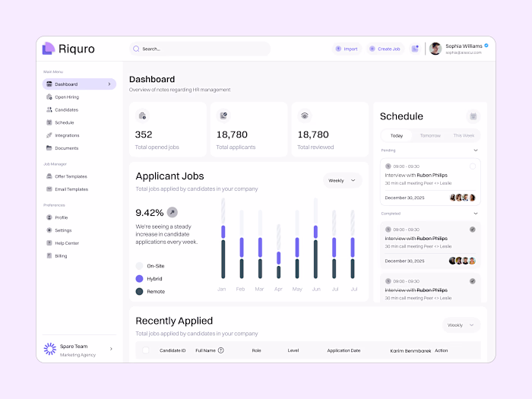This screenshot has height=399, width=532.
Task: Mark pending Ruben Philips interview as done
Action: [x=473, y=166]
